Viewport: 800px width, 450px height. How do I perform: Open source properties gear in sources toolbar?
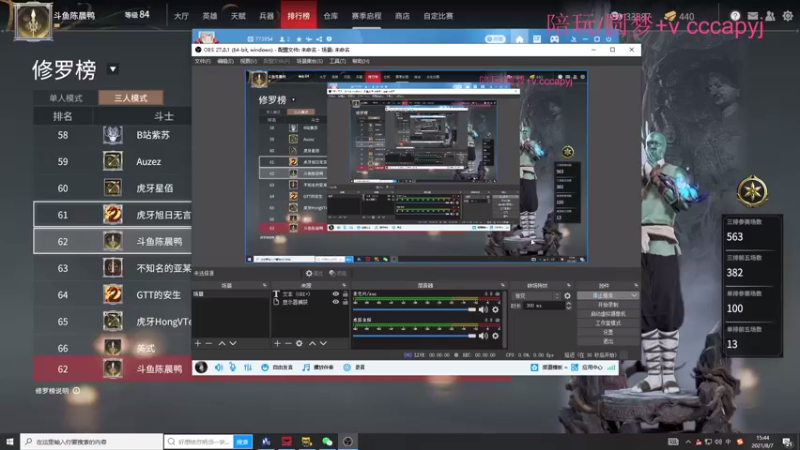click(299, 343)
